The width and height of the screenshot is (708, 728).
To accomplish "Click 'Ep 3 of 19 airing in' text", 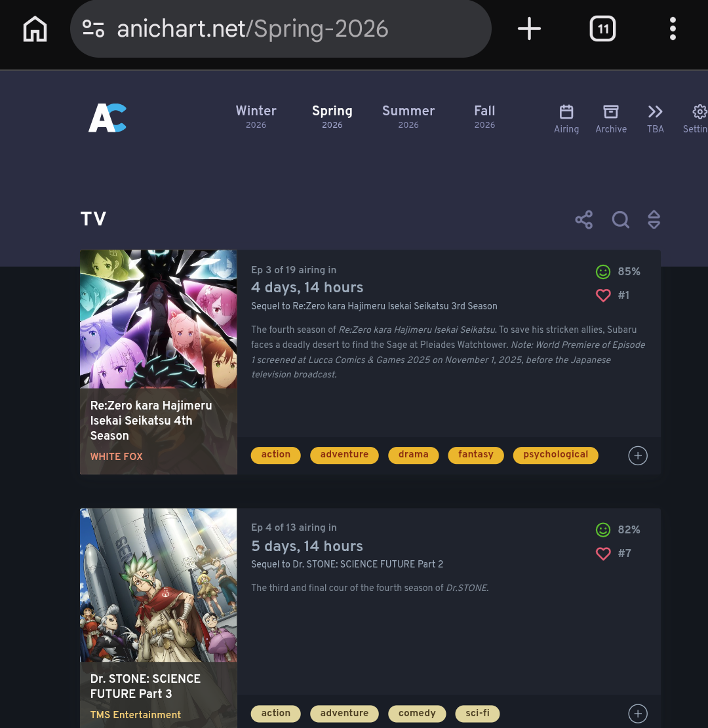I will [x=294, y=270].
